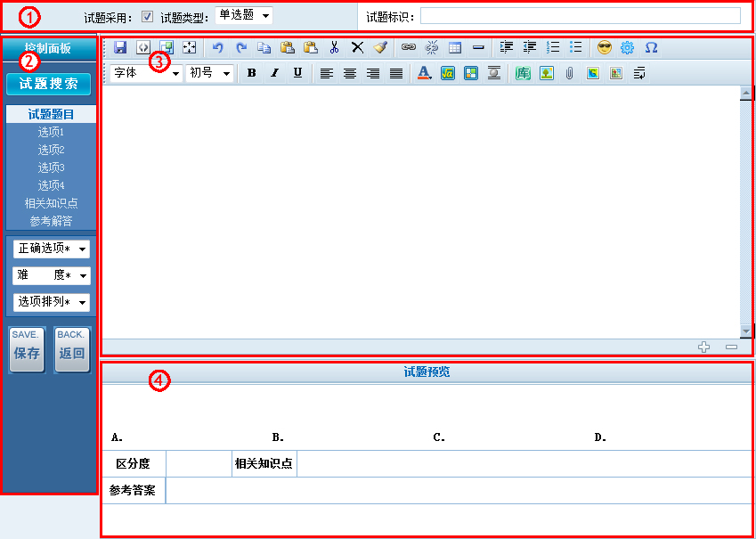The image size is (756, 539).
Task: Click the 试题预览 header text
Action: 427,372
